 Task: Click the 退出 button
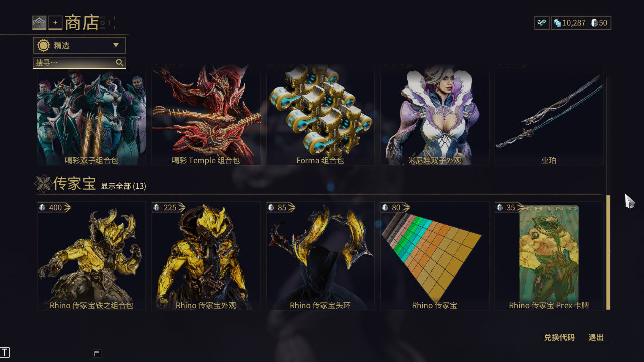click(x=596, y=337)
